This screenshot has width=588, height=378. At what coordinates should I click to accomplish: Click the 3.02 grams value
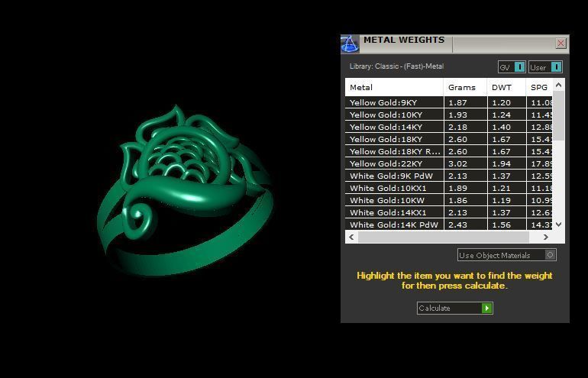pos(457,163)
